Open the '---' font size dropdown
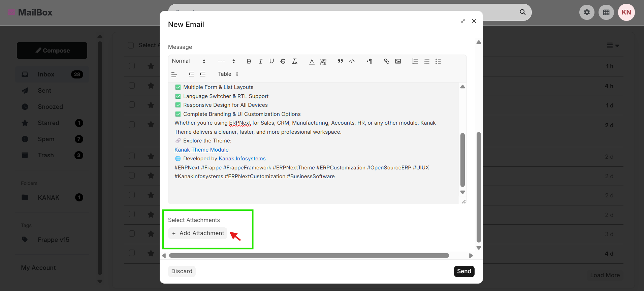 [x=226, y=61]
